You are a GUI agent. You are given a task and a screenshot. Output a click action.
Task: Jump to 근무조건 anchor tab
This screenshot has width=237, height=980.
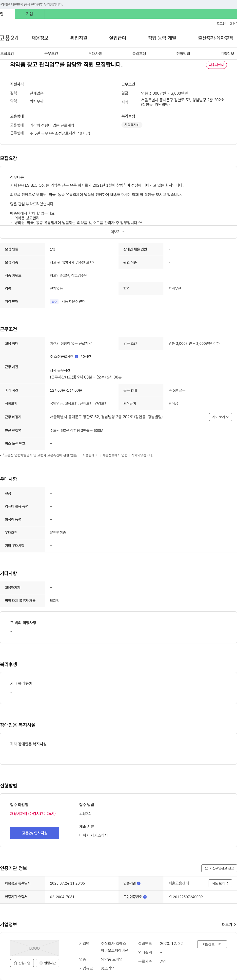[x=51, y=54]
